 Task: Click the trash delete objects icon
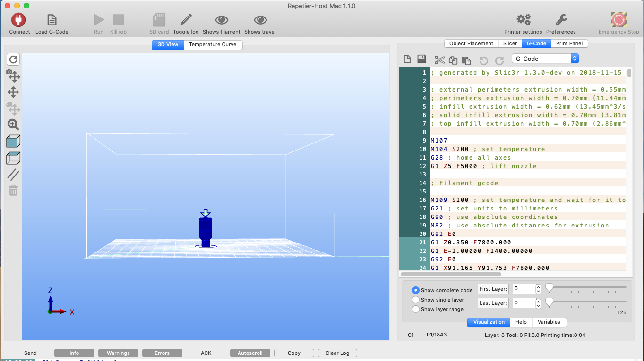13,191
